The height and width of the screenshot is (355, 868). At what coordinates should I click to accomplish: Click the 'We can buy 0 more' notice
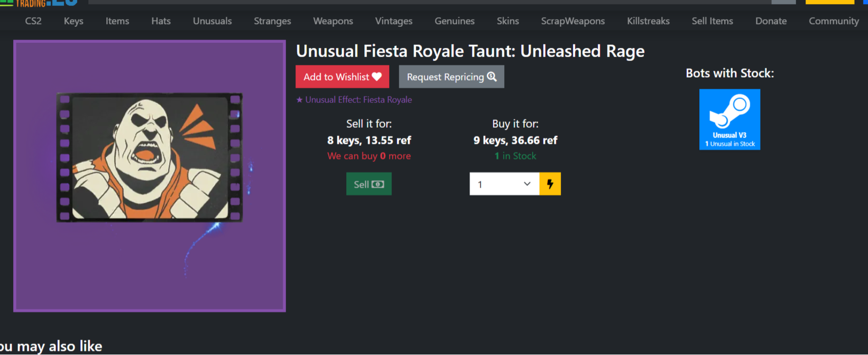(369, 156)
